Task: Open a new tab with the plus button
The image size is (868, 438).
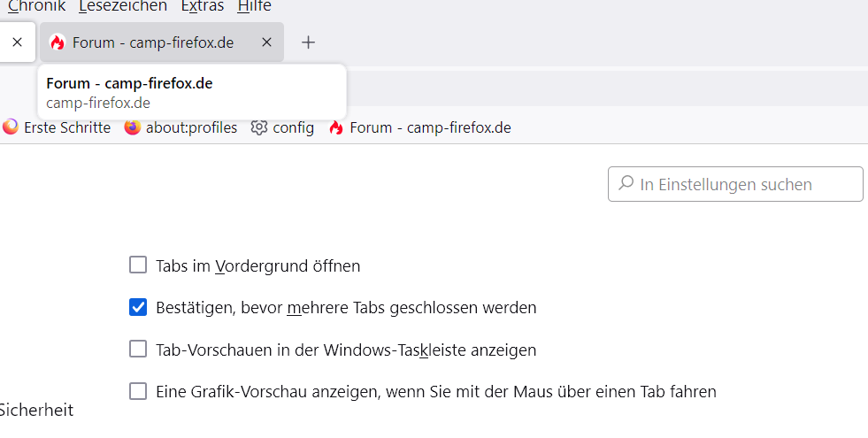Action: coord(308,42)
